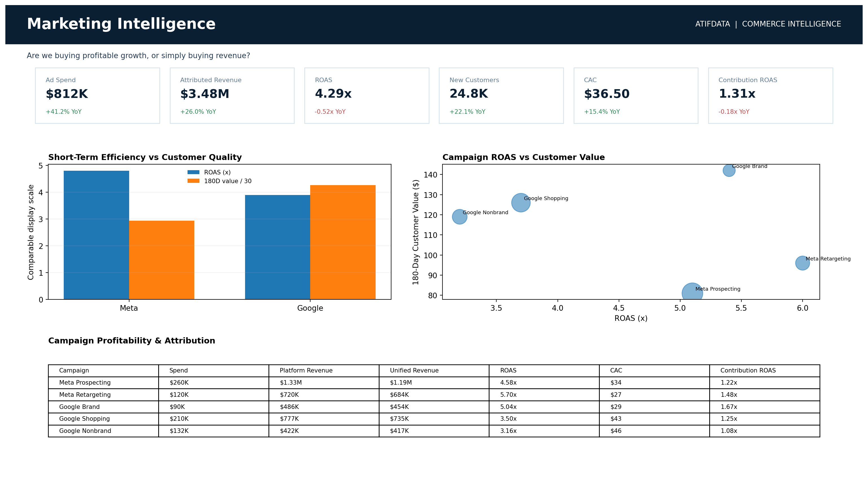This screenshot has height=493, width=868.
Task: Click the $260K spend cell for Meta Prospecting
Action: (214, 383)
